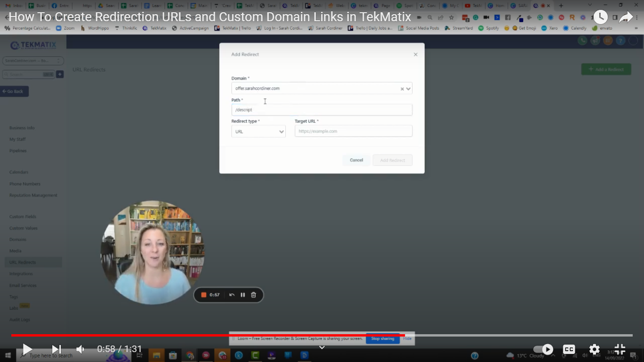The width and height of the screenshot is (644, 362).
Task: Click the green Add a Redirect button
Action: click(606, 69)
